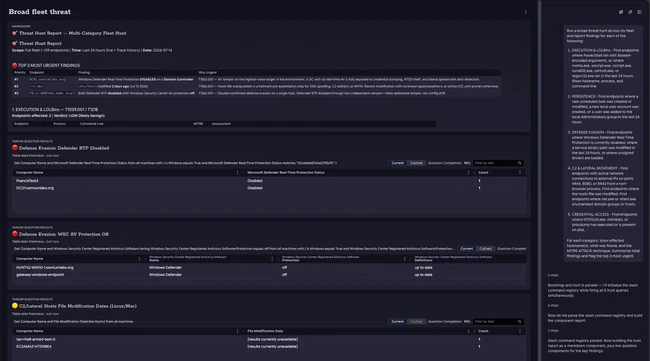Open the Broad fleet threat kebab menu
Image resolution: width=650 pixels, height=361 pixels.
click(x=526, y=12)
